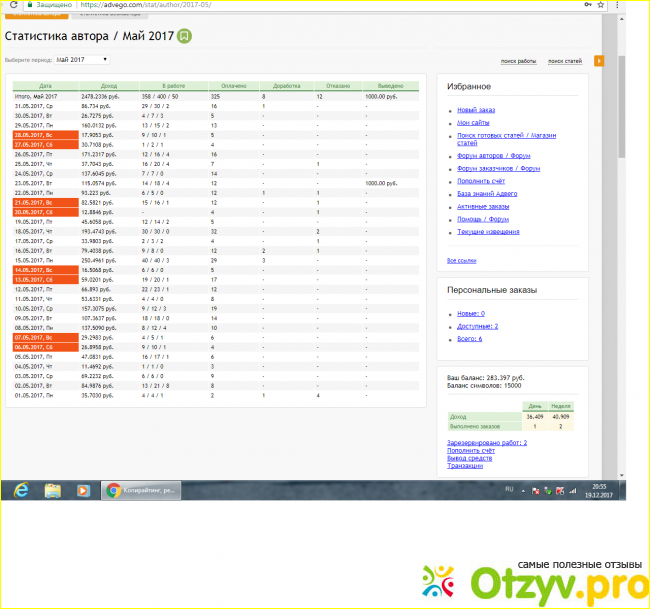This screenshot has height=609, width=650.
Task: Click the orange arrow icon next to поиск статей
Action: (x=599, y=61)
